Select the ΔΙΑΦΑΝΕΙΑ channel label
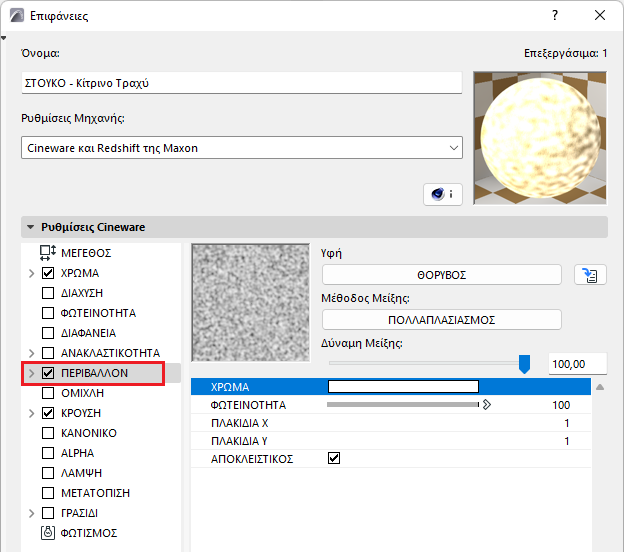 pos(88,333)
